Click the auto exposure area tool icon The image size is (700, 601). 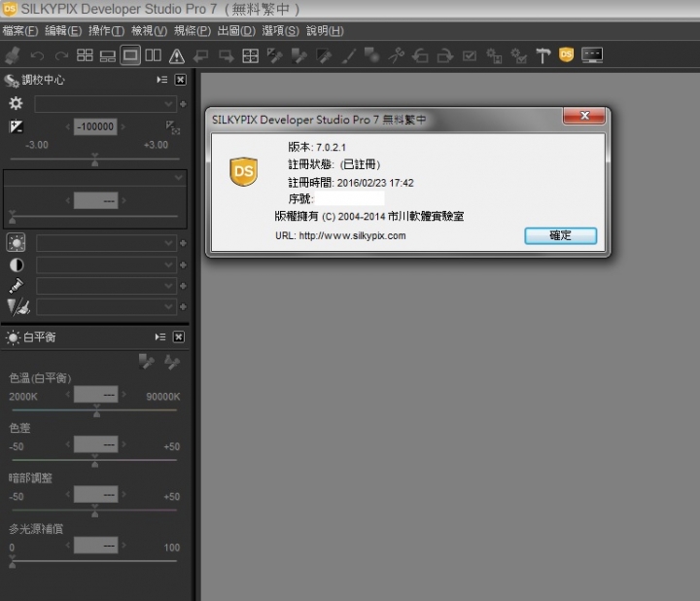click(x=173, y=127)
